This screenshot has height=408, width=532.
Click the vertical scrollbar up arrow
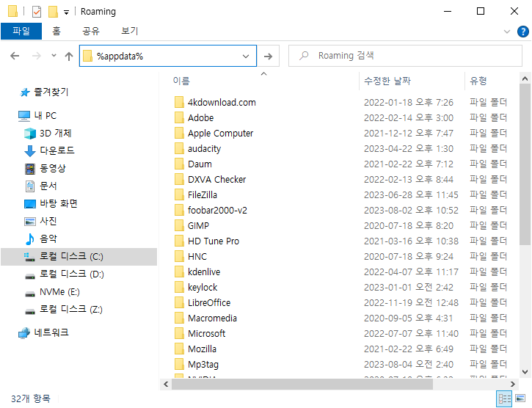[x=525, y=79]
